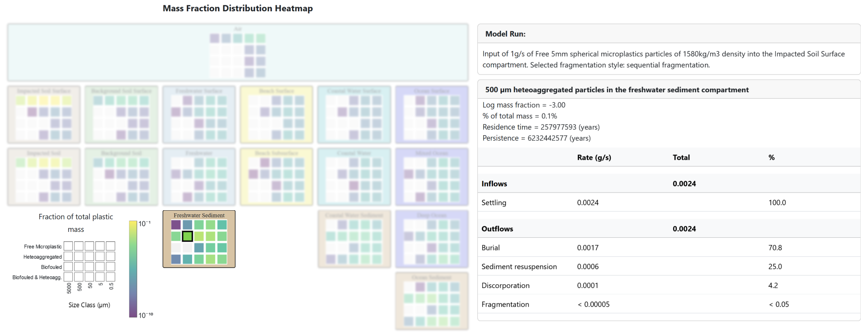Image resolution: width=868 pixels, height=335 pixels.
Task: Click the Biofouled & Heteoagg. legend label
Action: [37, 277]
